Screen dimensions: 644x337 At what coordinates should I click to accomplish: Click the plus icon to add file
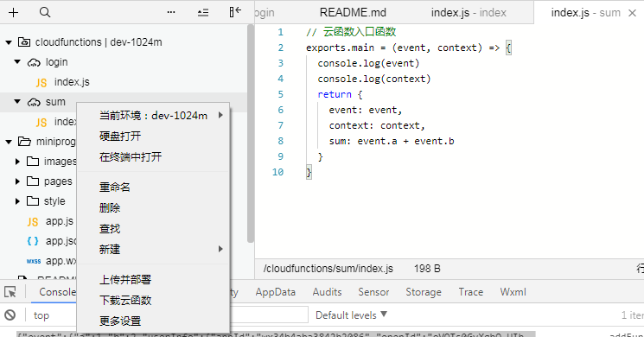click(14, 13)
